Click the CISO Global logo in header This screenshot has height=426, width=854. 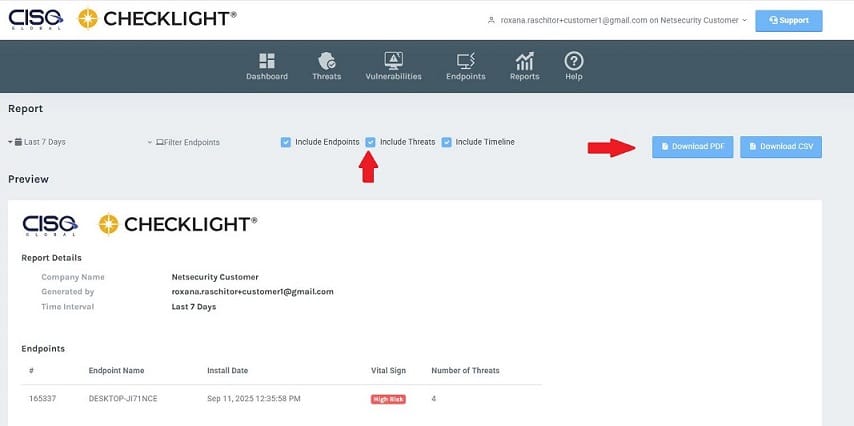(x=36, y=18)
